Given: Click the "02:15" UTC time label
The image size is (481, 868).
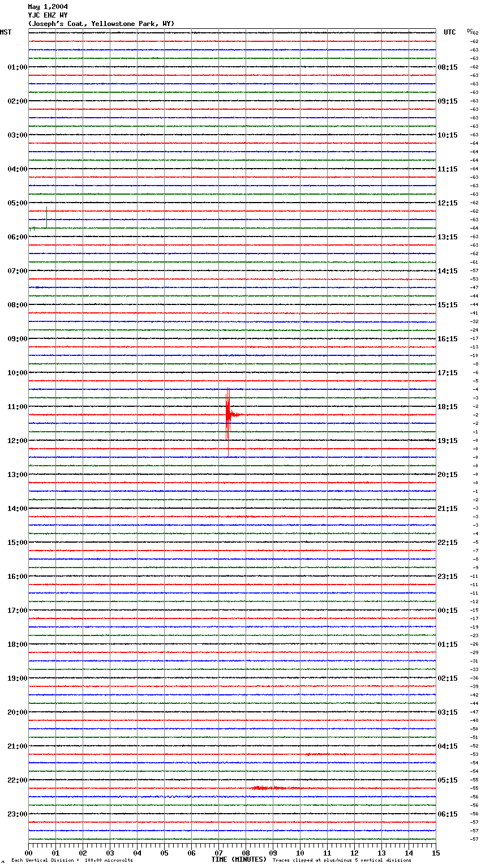Looking at the screenshot, I should point(448,678).
